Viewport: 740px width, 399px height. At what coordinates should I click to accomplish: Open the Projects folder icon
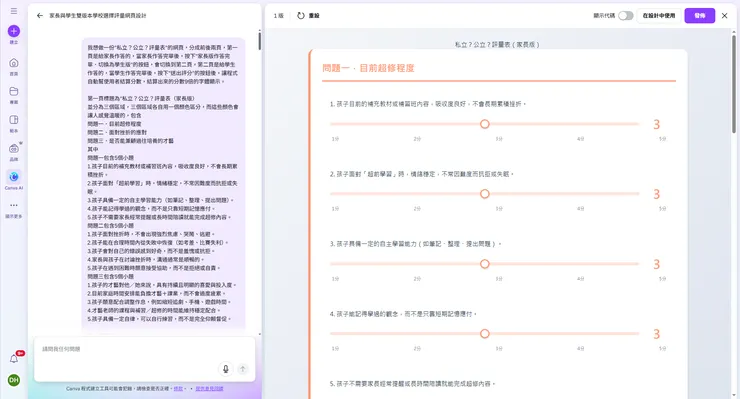click(x=14, y=91)
